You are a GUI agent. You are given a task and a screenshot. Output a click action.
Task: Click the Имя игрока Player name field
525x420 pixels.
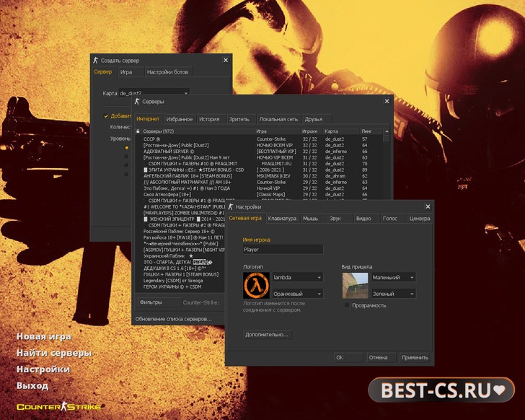283,250
